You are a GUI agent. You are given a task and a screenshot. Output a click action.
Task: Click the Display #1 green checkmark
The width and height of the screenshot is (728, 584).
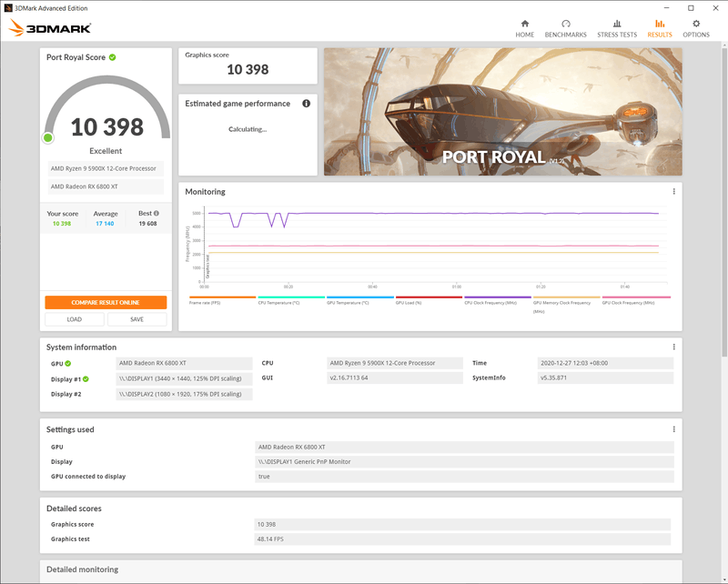[86, 378]
